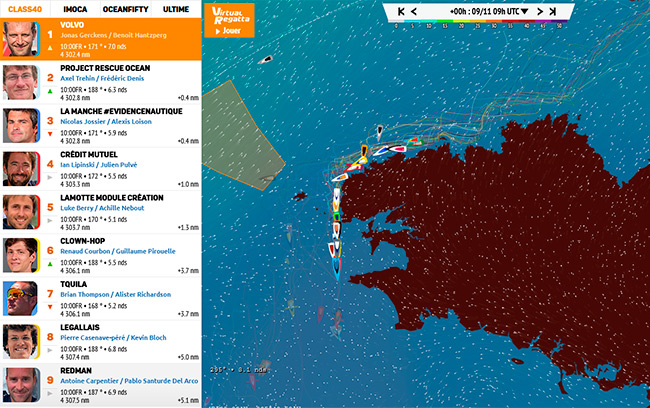Open Renaud Courbon / Guillaume Pirouelle link

118,251
